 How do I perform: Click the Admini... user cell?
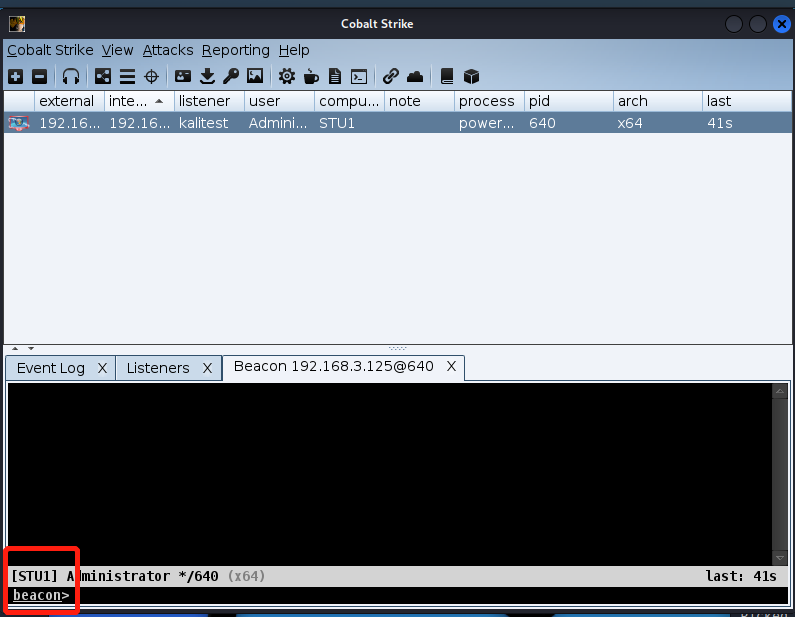coord(278,123)
